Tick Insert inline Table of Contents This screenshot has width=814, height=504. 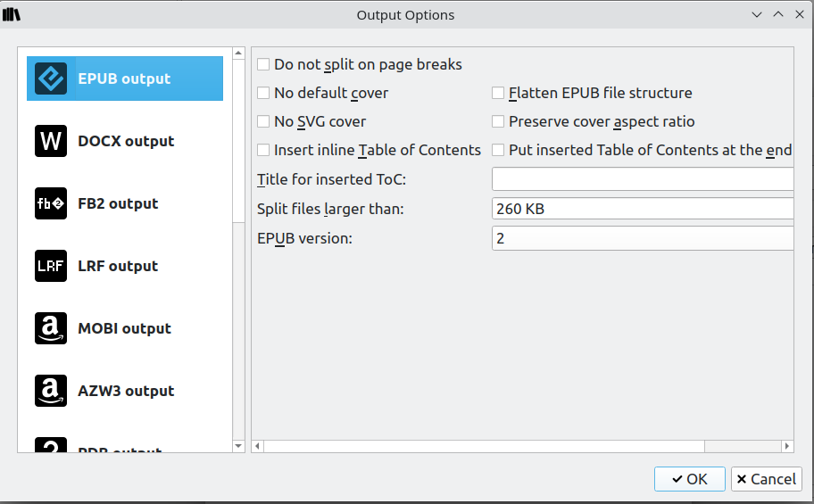[263, 150]
